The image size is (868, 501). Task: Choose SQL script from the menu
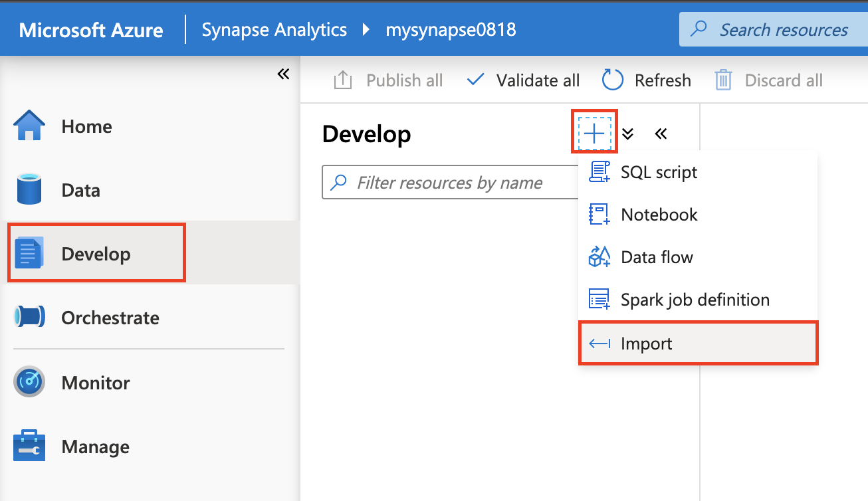(698, 172)
